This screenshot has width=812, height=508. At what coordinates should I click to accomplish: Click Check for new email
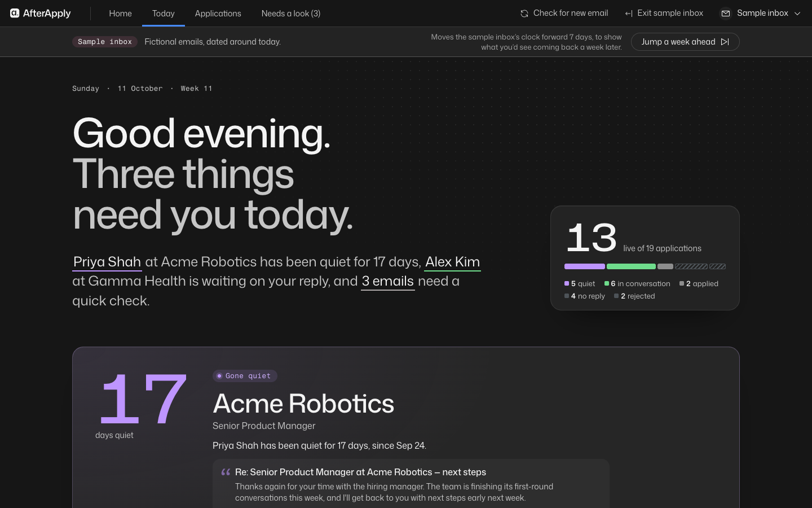point(564,13)
